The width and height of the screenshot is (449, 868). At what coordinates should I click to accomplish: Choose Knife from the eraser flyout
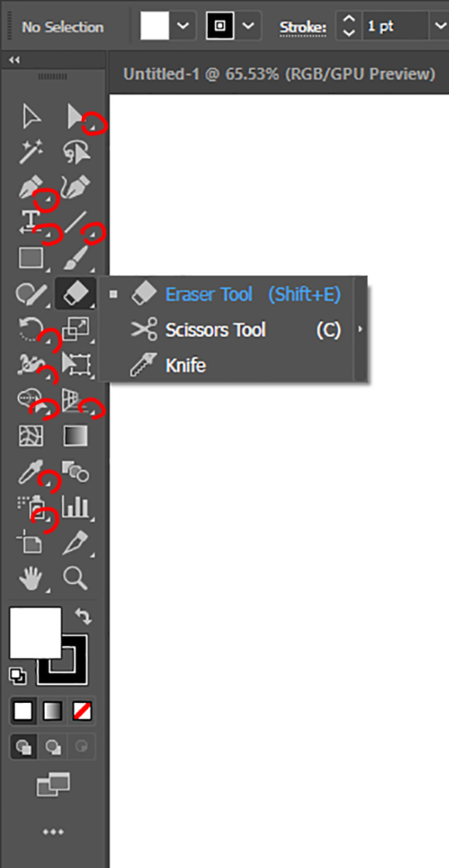coord(186,365)
